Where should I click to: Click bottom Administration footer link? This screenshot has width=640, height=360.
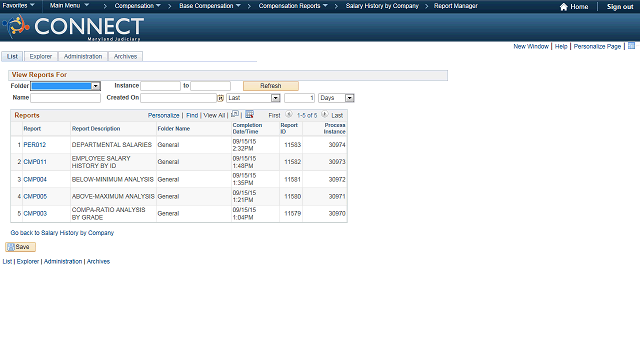[63, 262]
